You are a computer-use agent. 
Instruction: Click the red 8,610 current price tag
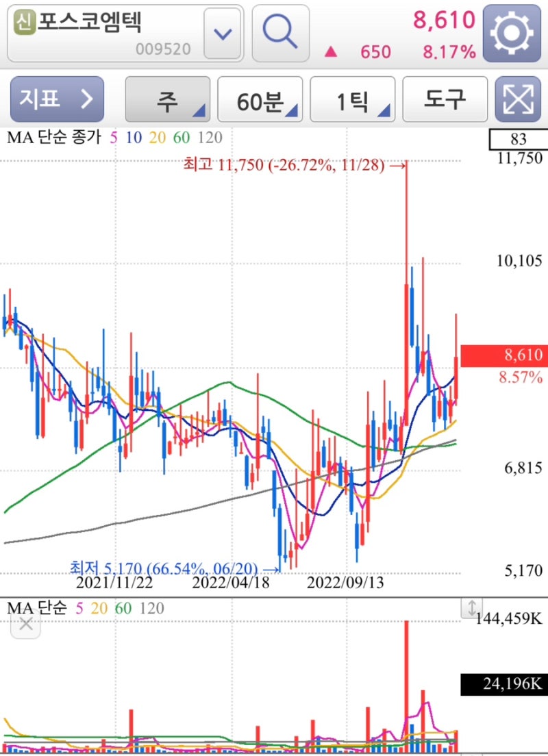coord(504,356)
